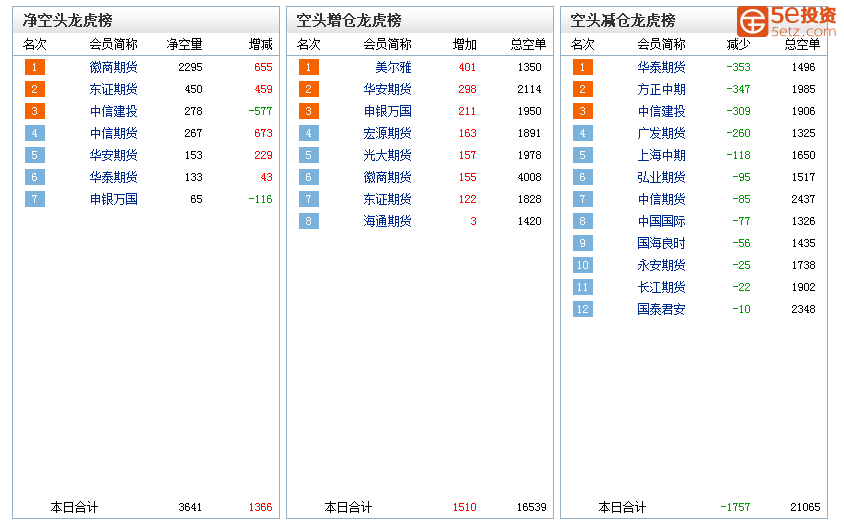Open 国泰君安 in the 空头减仓龙虎榜 table
Screen dimensions: 844x532
(662, 309)
